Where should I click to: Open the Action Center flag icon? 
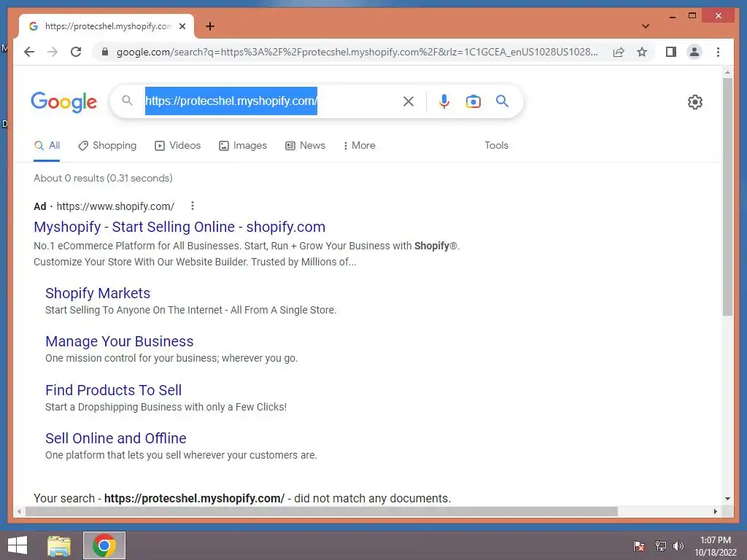639,545
